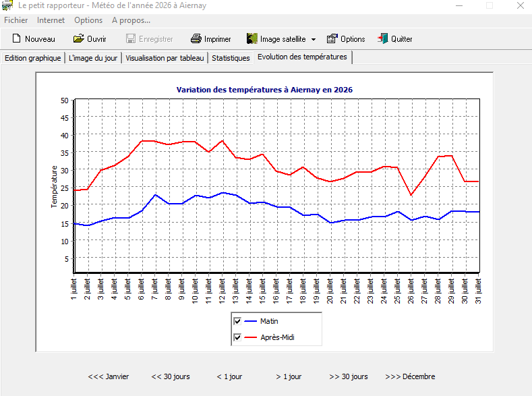Screen dimensions: 532x396
Task: Switch to the Statistiques tab
Action: pos(231,58)
